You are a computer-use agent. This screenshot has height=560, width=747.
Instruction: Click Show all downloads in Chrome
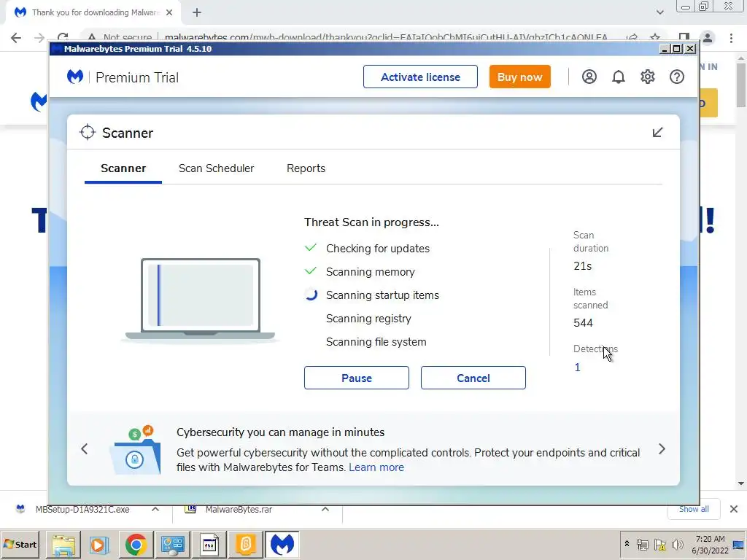click(694, 509)
